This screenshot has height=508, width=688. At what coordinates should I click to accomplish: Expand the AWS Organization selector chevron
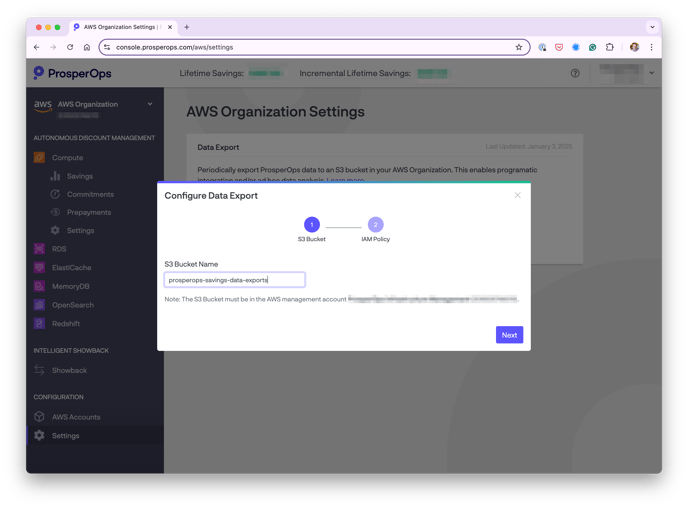pos(150,104)
